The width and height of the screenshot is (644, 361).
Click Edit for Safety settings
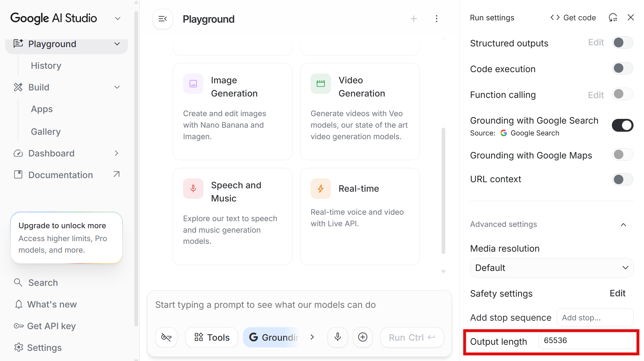coord(618,293)
